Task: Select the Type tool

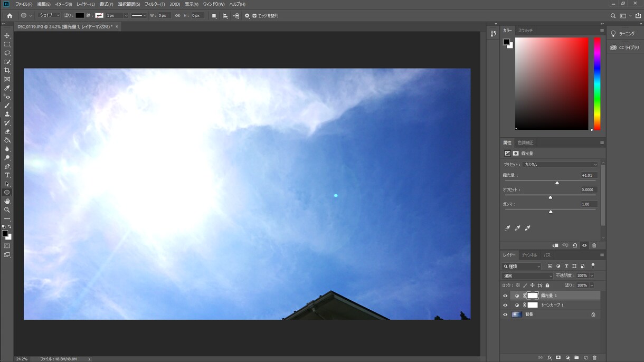Action: (7, 175)
